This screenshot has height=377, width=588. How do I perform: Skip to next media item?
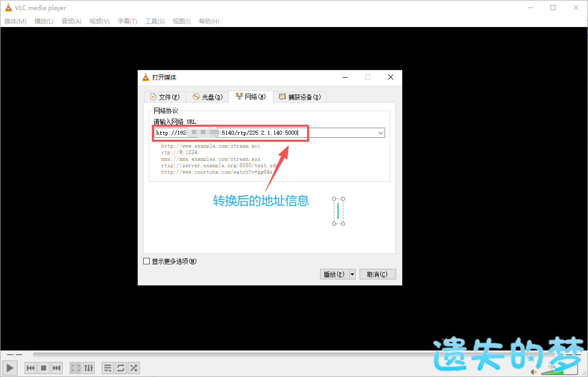[x=56, y=368]
